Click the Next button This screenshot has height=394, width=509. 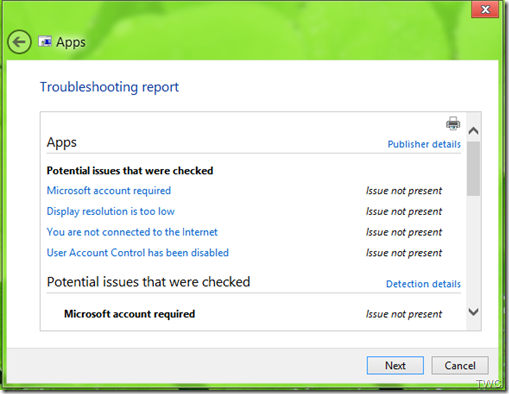(395, 365)
